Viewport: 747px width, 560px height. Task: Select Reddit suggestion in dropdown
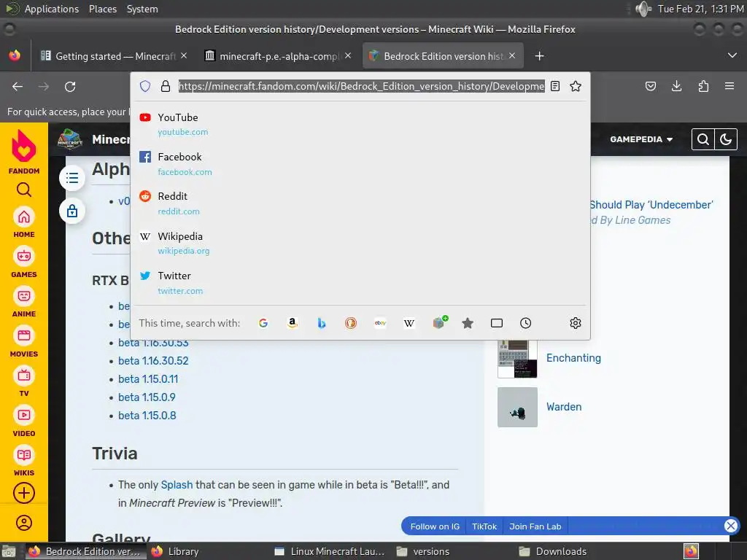click(360, 203)
